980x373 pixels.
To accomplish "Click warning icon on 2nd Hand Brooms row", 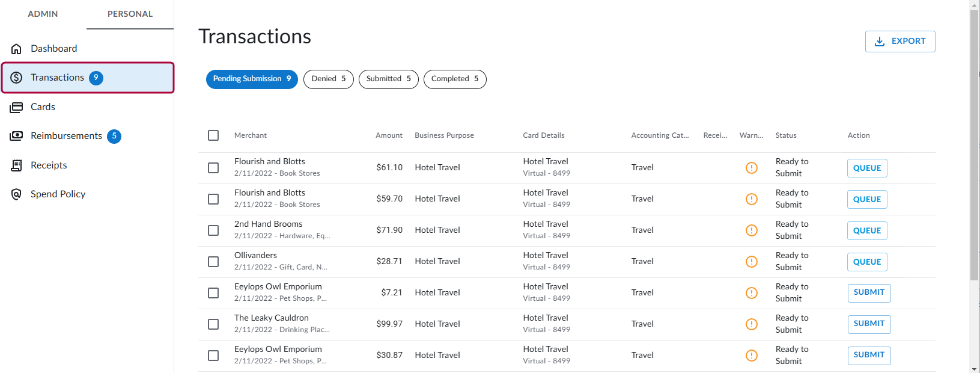I will [751, 230].
